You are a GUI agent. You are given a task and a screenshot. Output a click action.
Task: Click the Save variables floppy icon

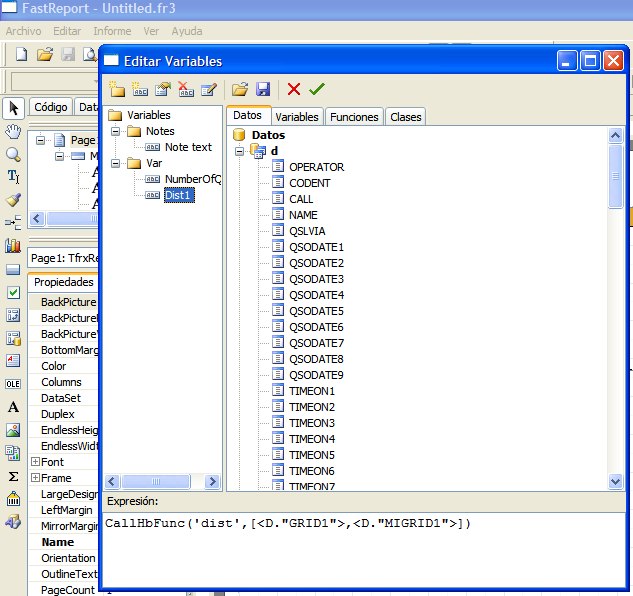click(263, 89)
